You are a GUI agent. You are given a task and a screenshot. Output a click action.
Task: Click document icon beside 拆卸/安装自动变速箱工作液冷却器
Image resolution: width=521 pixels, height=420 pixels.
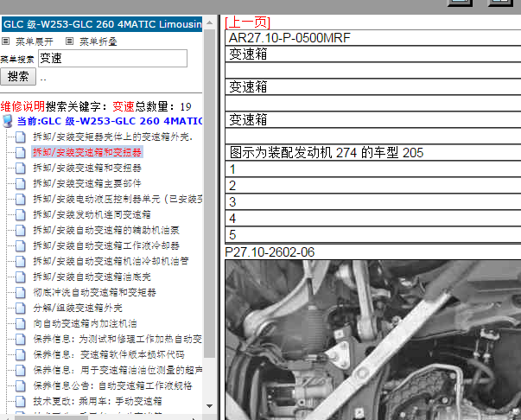coord(20,246)
